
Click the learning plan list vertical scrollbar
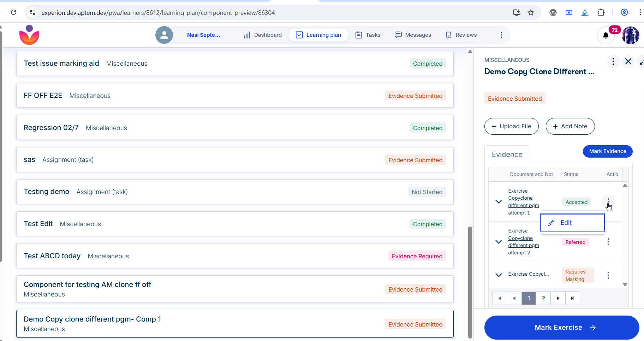point(470,282)
